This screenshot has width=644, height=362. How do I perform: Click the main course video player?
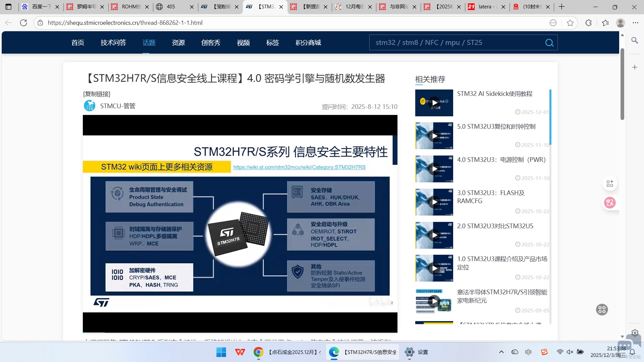click(240, 224)
